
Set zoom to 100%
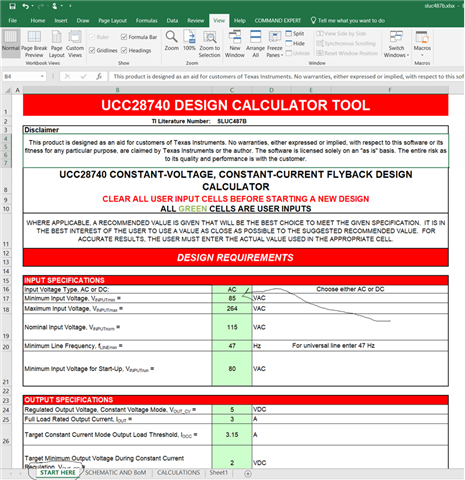[189, 41]
